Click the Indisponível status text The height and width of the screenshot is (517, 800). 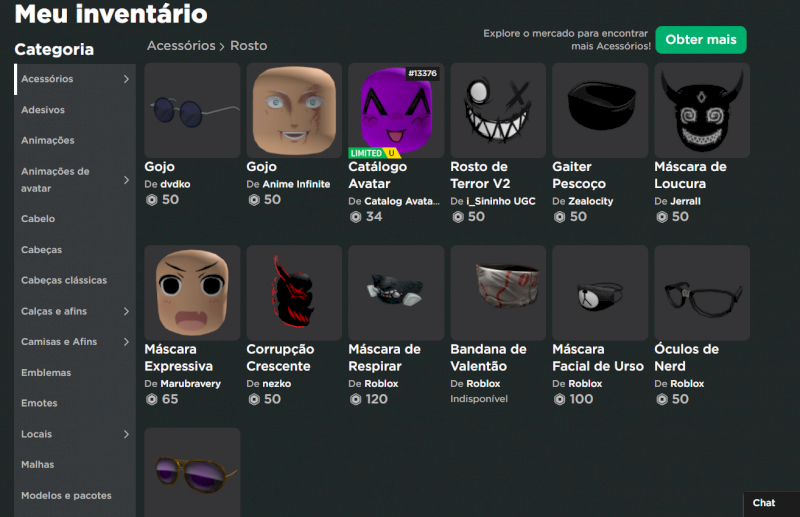[479, 399]
